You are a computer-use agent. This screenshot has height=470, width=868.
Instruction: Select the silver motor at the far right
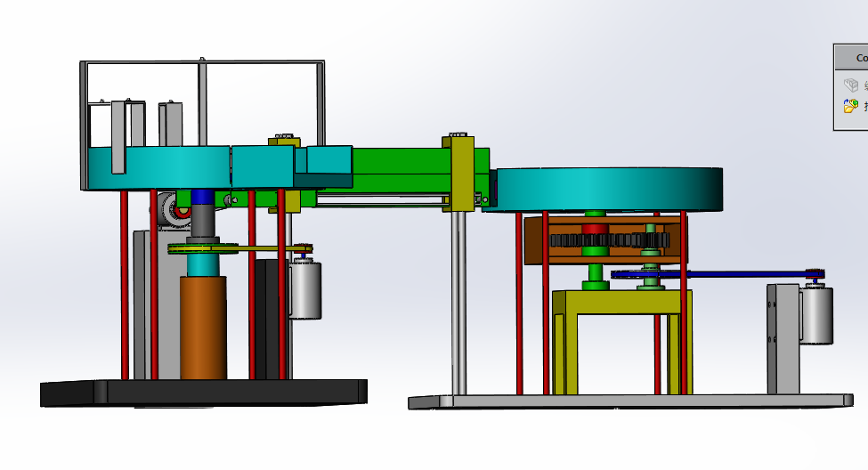(x=817, y=315)
